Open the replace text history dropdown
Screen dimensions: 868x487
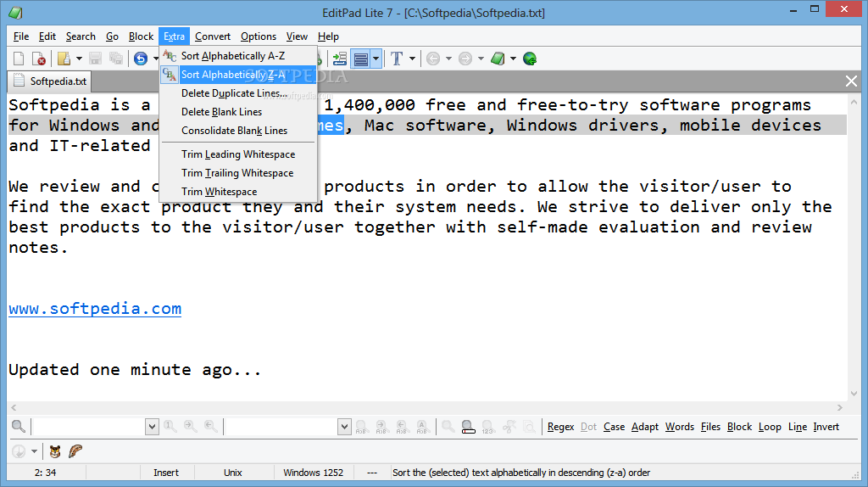[x=344, y=427]
